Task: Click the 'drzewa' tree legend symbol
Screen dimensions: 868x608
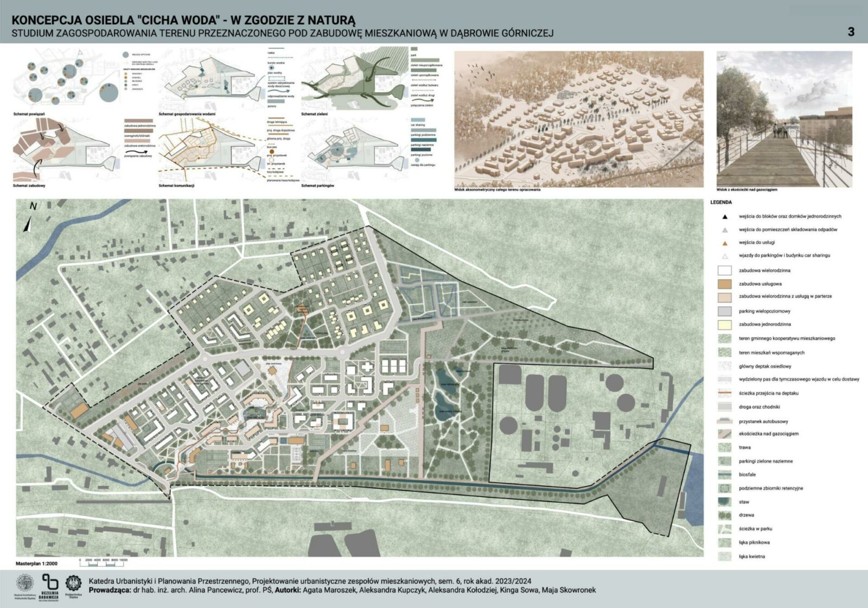Action: 724,515
